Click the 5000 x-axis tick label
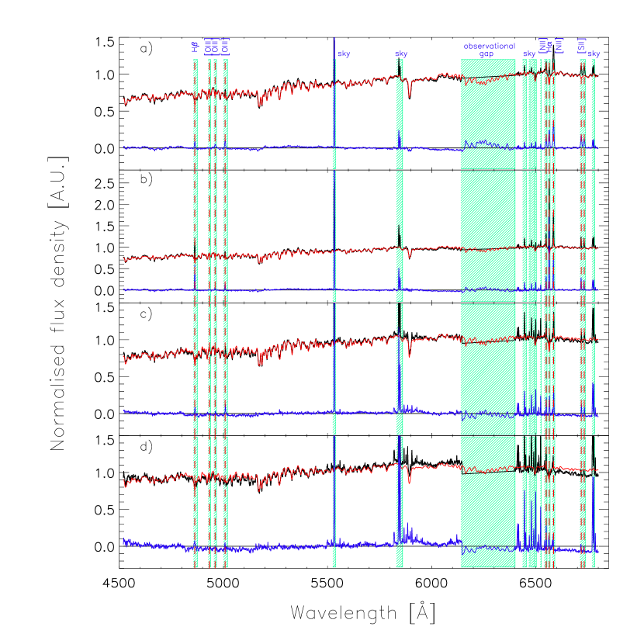The image size is (644, 644). tap(223, 583)
